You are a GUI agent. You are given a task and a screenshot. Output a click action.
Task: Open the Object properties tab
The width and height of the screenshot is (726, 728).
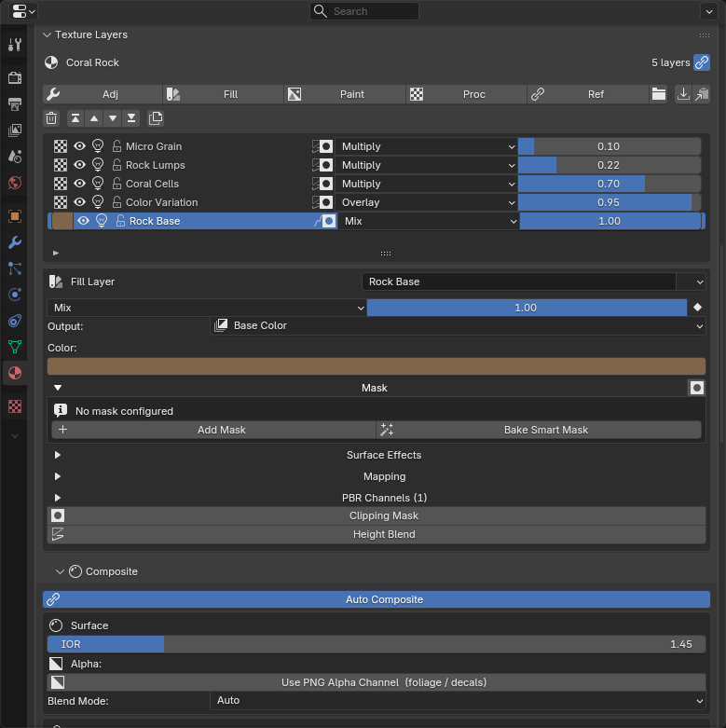click(14, 216)
